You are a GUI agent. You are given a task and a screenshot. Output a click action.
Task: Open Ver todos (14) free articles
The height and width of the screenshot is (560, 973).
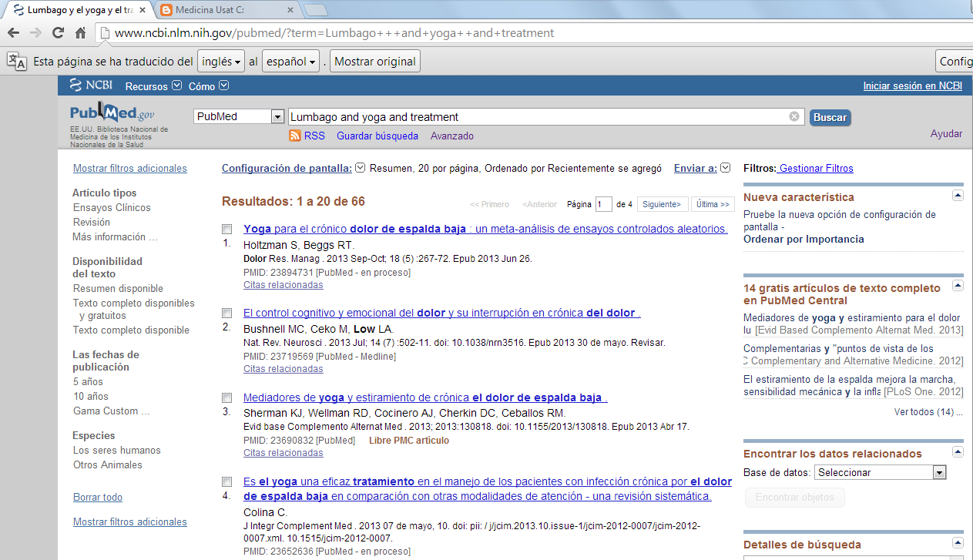pos(928,412)
